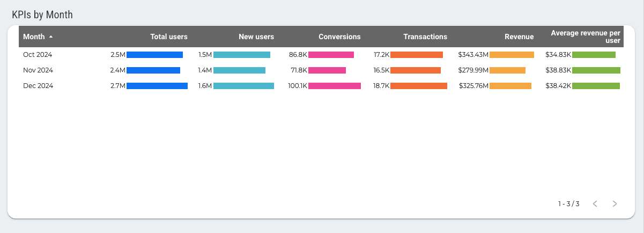644x233 pixels.
Task: Sort by New users column header
Action: coord(256,37)
